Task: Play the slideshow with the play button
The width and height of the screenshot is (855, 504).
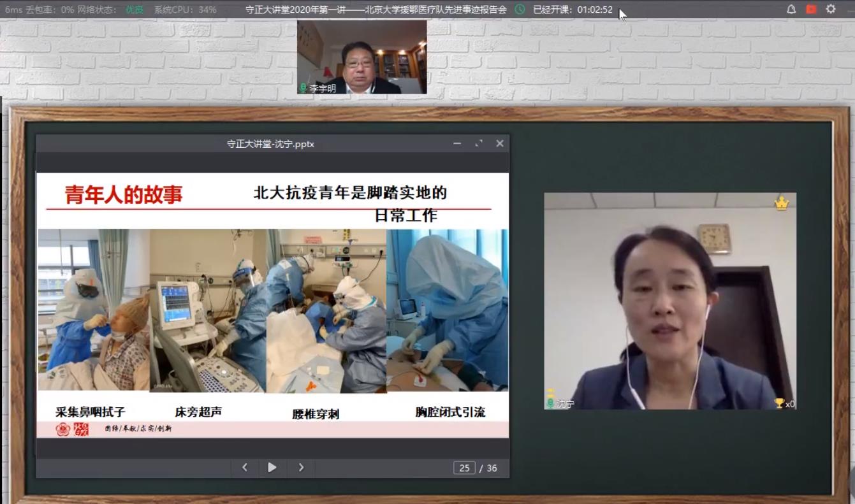Action: point(272,468)
